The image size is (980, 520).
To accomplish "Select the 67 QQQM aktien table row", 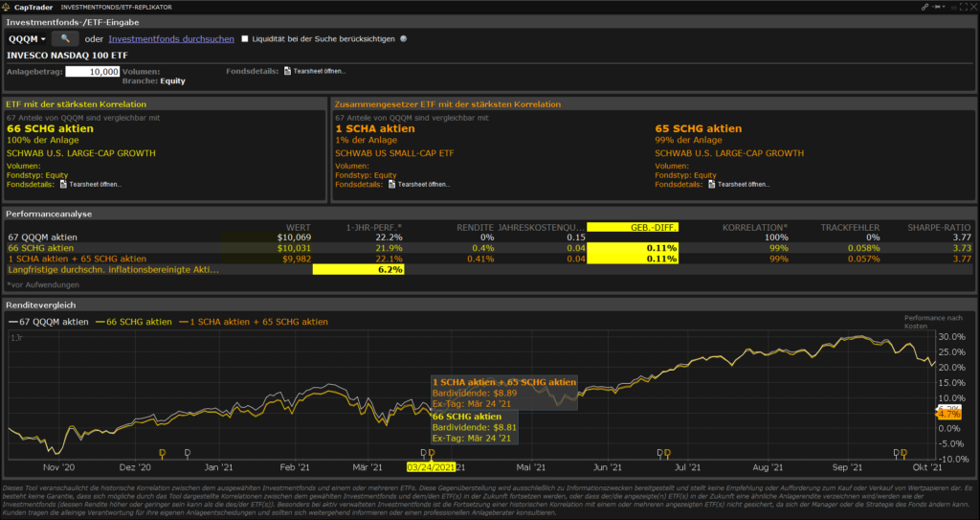I will 489,237.
